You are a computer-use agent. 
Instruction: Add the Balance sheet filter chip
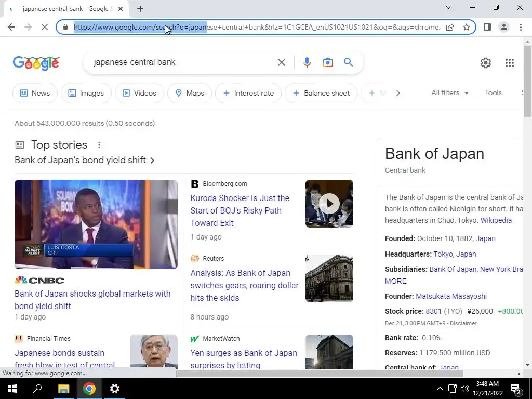point(321,93)
